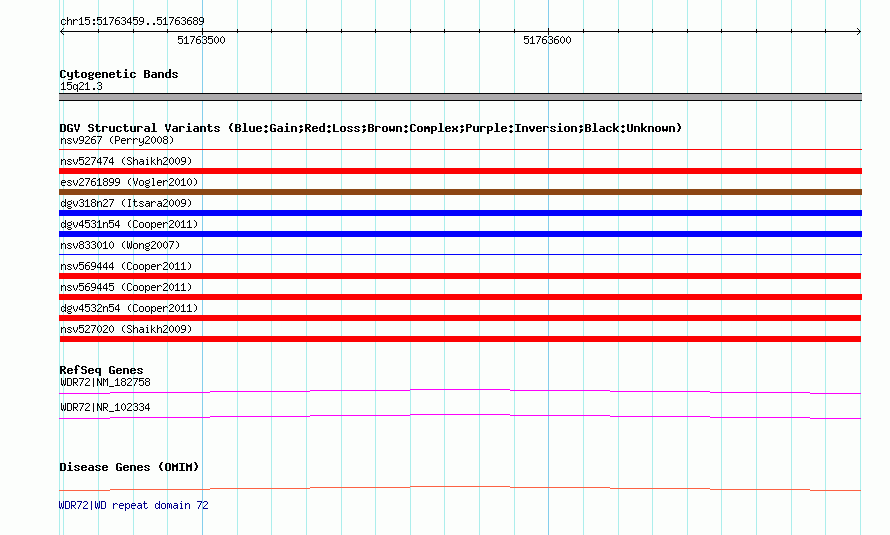Viewport: 890px width, 535px height.
Task: Open variant nsv9267 (Perry2008) label
Action: [117, 140]
